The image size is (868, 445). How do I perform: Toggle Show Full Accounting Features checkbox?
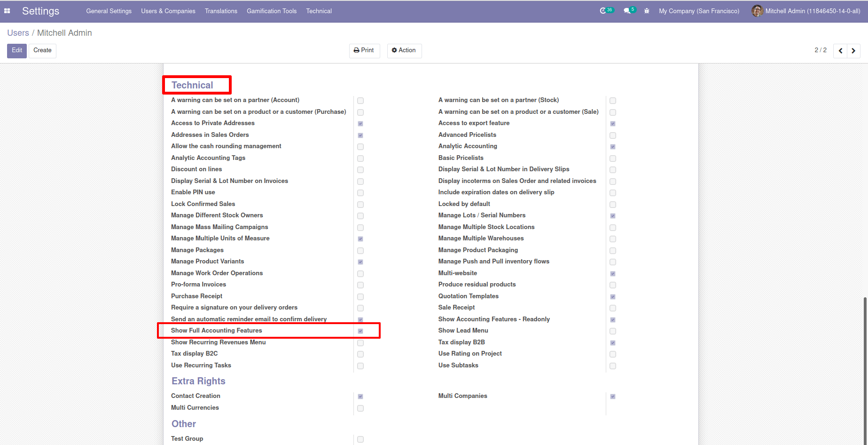[360, 331]
